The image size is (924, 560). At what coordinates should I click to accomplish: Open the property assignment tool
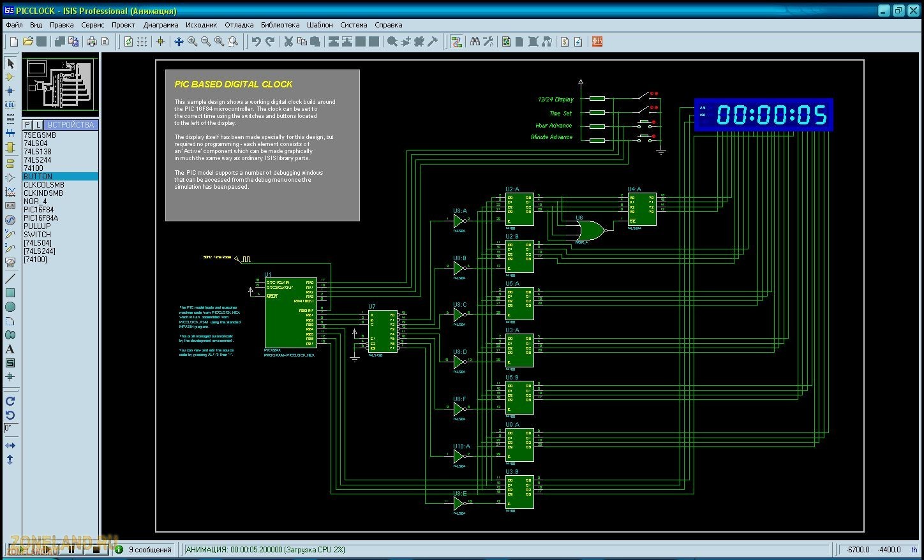point(488,41)
